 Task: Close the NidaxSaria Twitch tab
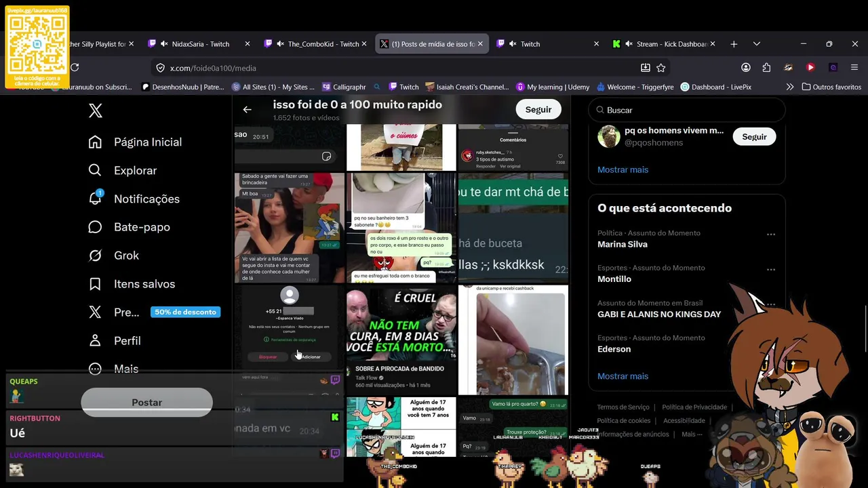(x=248, y=44)
